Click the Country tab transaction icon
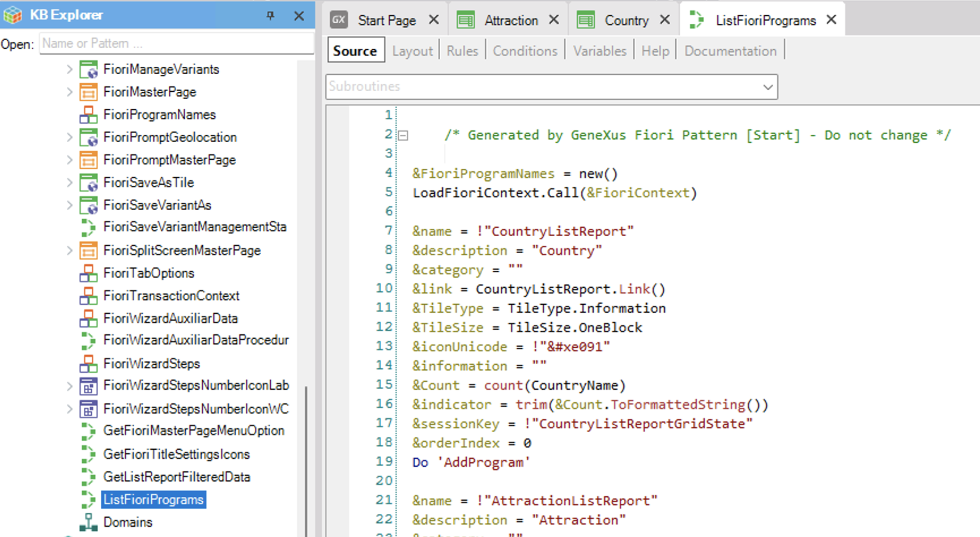This screenshot has height=537, width=980. [x=586, y=20]
